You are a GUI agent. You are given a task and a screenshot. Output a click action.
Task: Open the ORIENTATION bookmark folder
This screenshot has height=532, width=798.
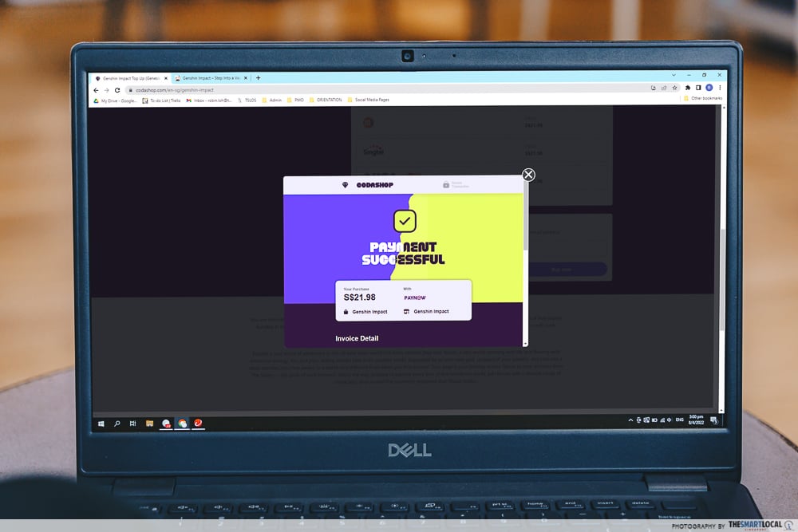pos(325,100)
